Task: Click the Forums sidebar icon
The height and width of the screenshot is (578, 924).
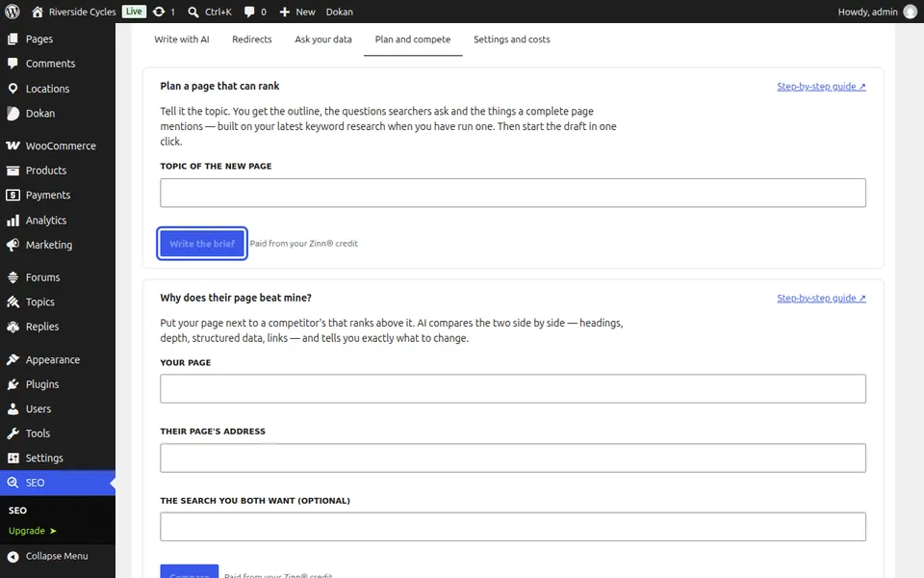Action: 13,277
